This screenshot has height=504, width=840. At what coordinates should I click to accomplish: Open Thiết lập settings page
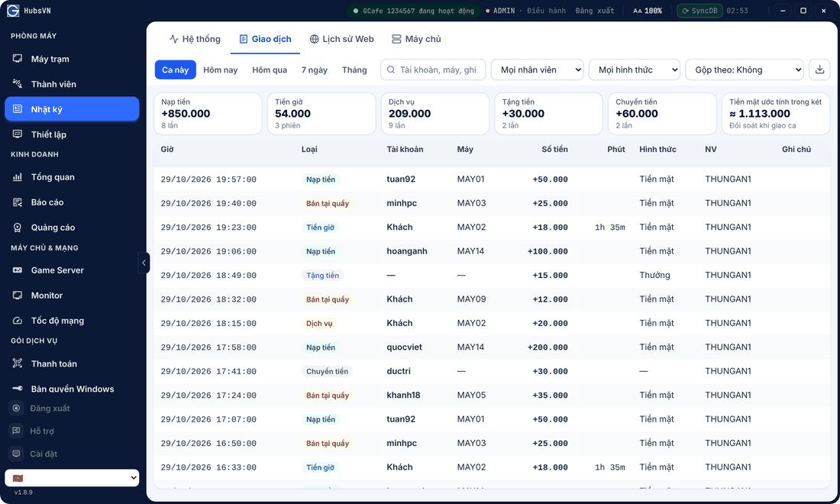coord(72,134)
